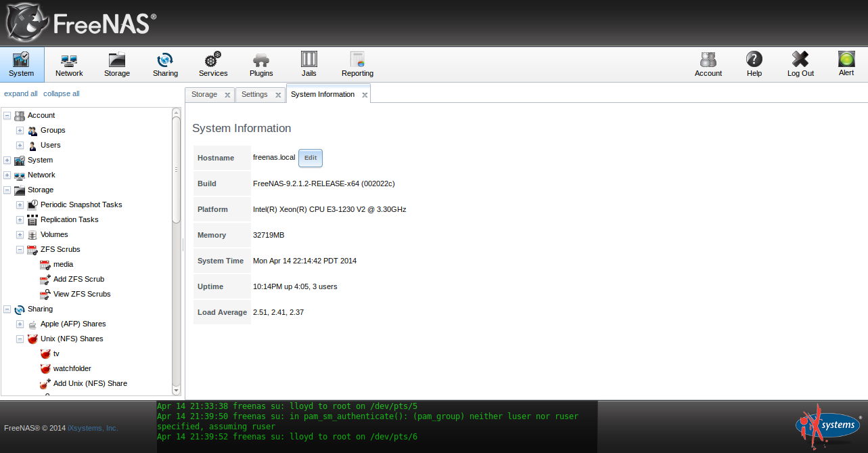Open the Reporting toolbar icon
Image resolution: width=868 pixels, height=453 pixels.
pos(357,65)
